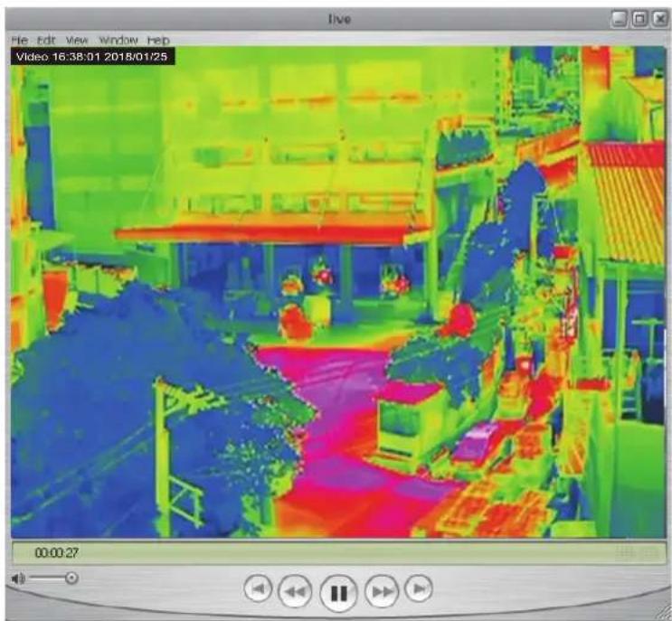Image resolution: width=672 pixels, height=621 pixels.
Task: Maximize the live window
Action: pos(639,19)
